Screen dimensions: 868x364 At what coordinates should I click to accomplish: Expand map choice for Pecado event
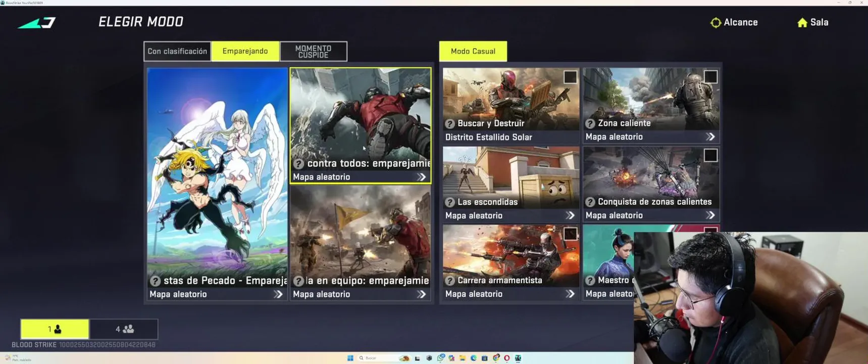pos(278,294)
